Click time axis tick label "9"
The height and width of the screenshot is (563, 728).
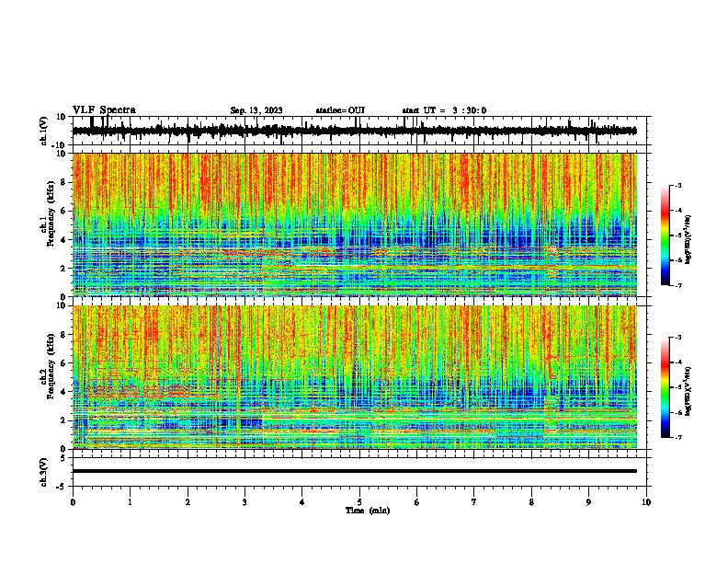(588, 502)
